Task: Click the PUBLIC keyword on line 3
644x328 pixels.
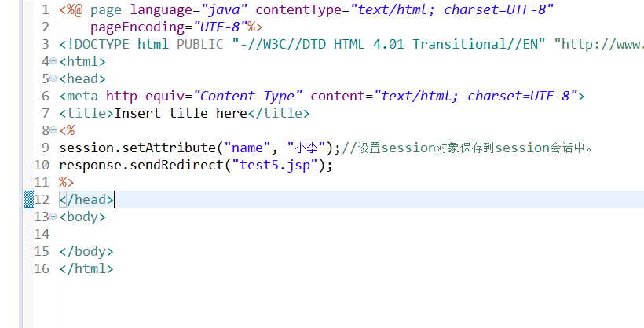Action: (200, 45)
